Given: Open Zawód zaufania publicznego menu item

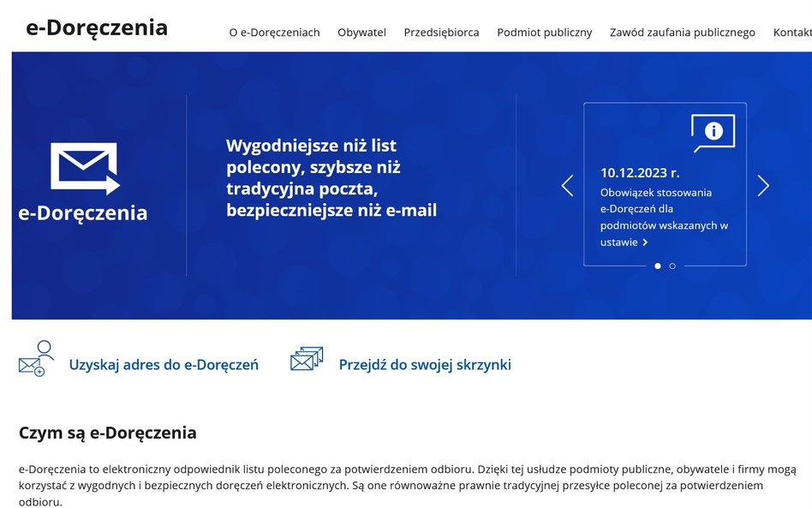Looking at the screenshot, I should pos(683,32).
